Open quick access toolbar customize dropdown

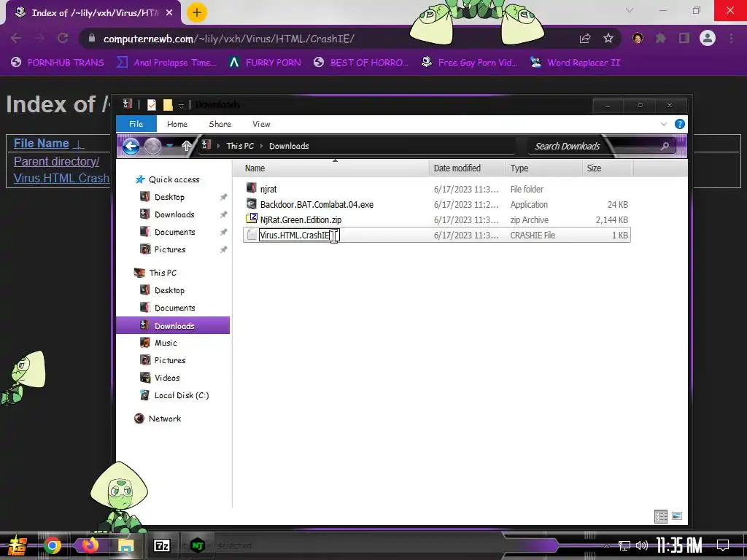point(181,105)
